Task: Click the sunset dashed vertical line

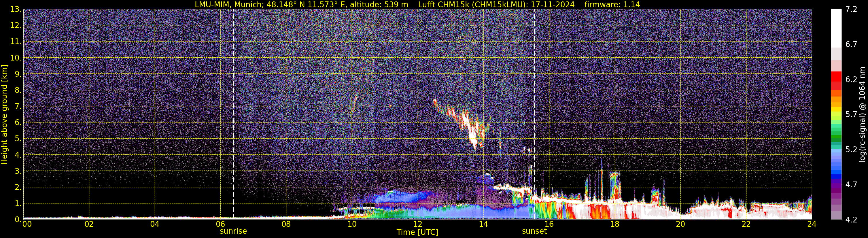Action: click(534, 114)
